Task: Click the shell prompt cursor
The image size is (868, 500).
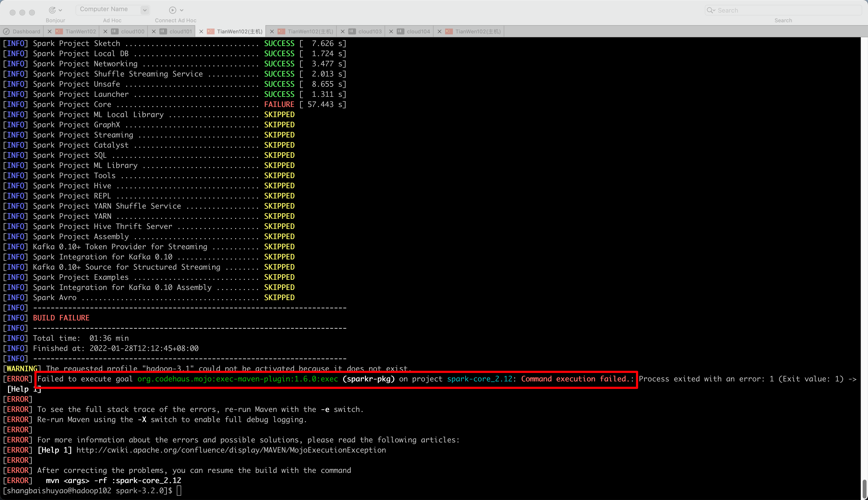Action: pos(179,490)
